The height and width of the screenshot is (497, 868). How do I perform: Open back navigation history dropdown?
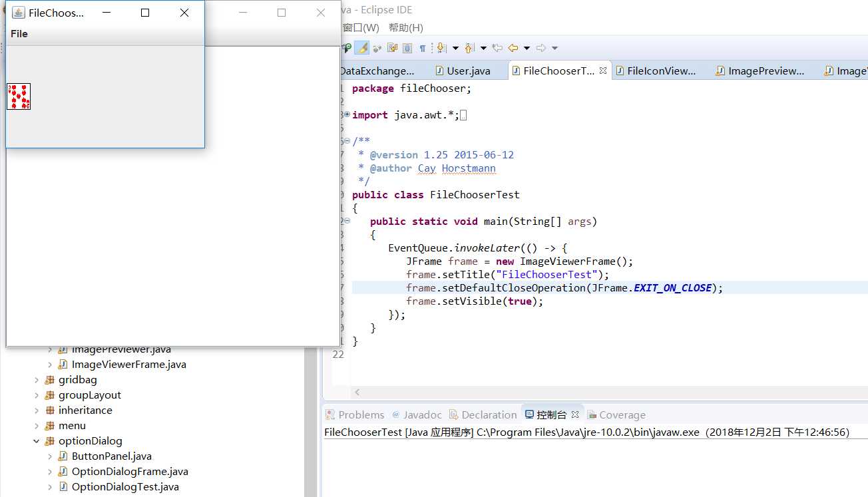click(x=527, y=48)
